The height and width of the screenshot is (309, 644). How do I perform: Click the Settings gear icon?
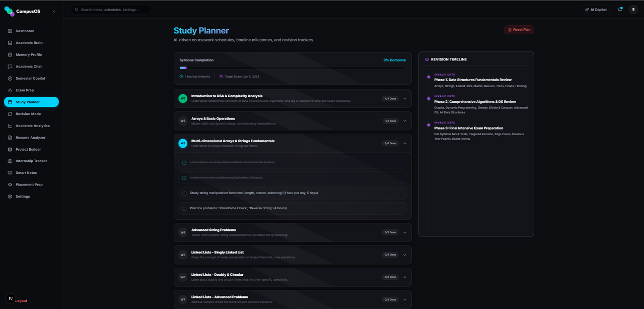tap(10, 197)
